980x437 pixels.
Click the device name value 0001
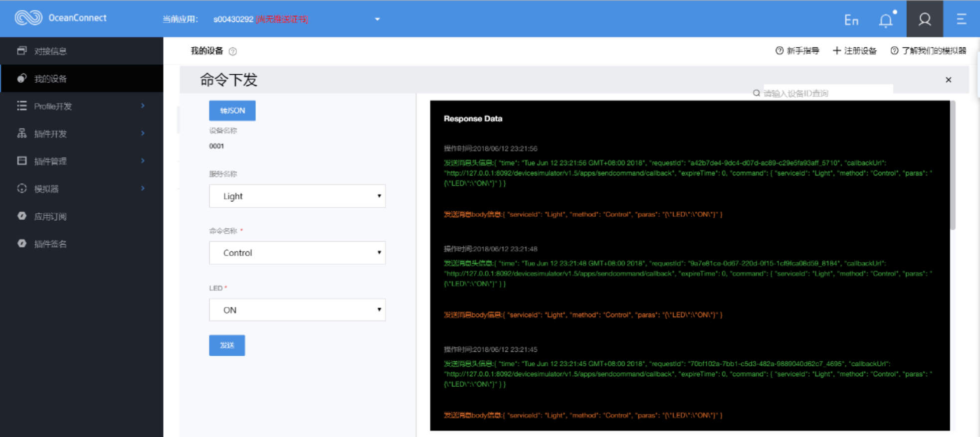[216, 146]
